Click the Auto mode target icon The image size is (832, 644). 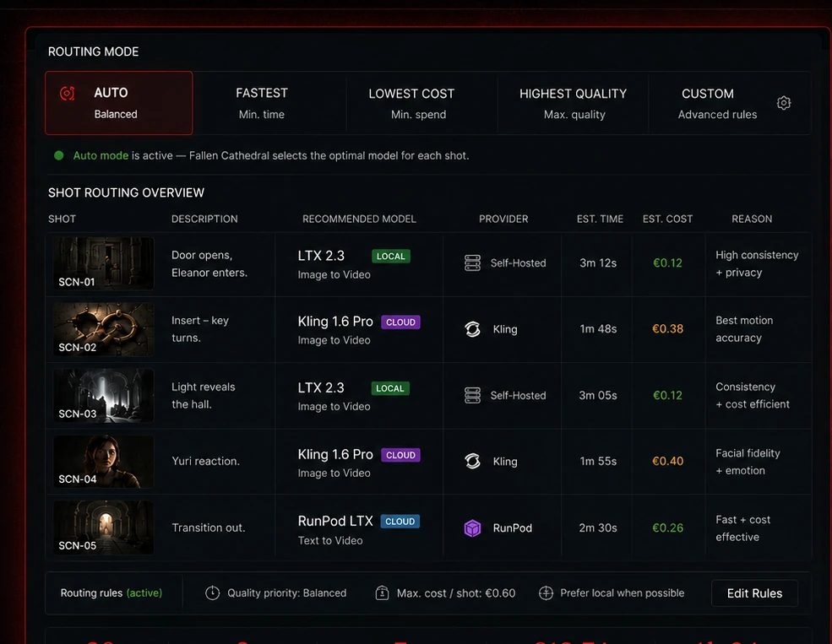[68, 94]
